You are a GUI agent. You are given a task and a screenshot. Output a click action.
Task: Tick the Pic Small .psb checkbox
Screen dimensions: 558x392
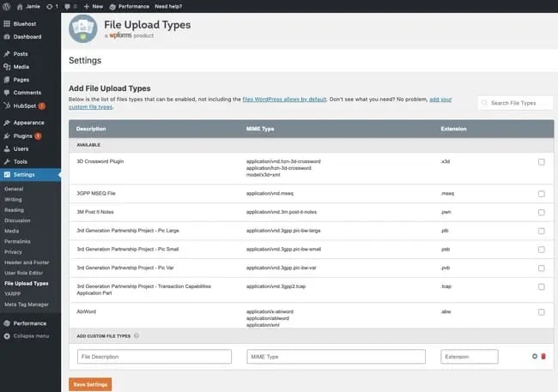pos(542,250)
